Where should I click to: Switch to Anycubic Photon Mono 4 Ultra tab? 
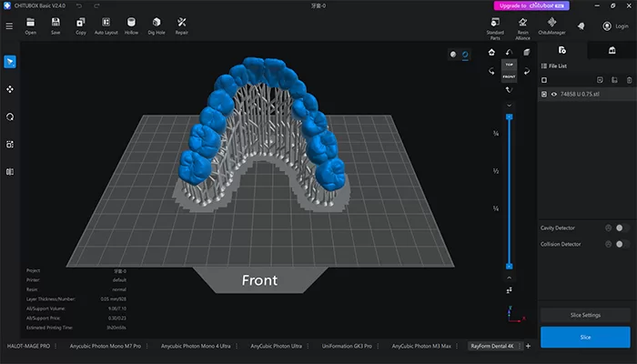click(x=196, y=346)
